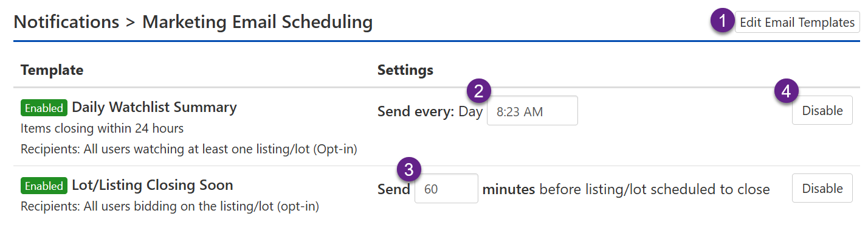Viewport: 868px width, 227px height.
Task: Click the purple circle marker numbered 4
Action: click(x=787, y=91)
